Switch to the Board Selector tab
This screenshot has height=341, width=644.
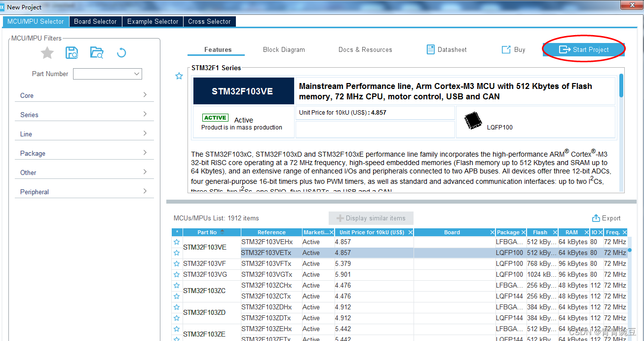pyautogui.click(x=95, y=22)
